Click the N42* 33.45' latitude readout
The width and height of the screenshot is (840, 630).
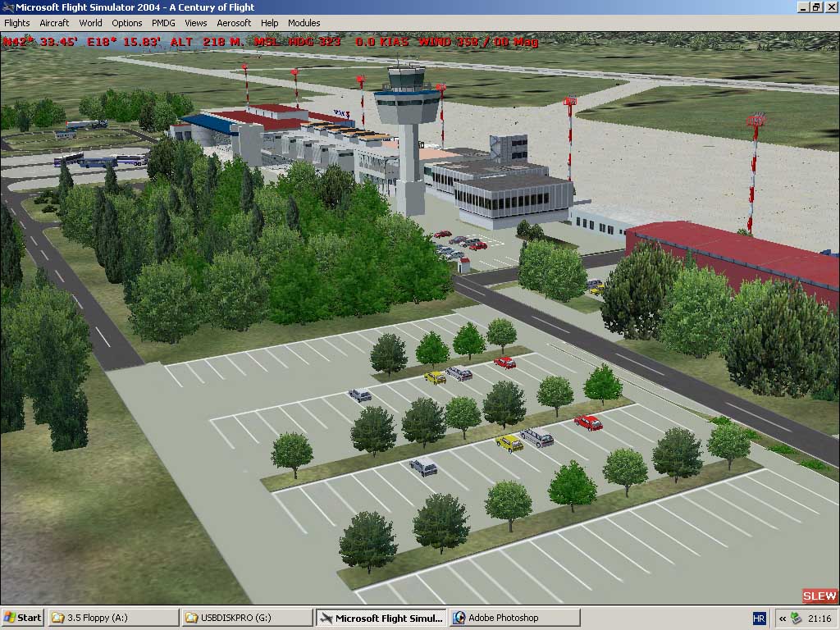point(40,42)
